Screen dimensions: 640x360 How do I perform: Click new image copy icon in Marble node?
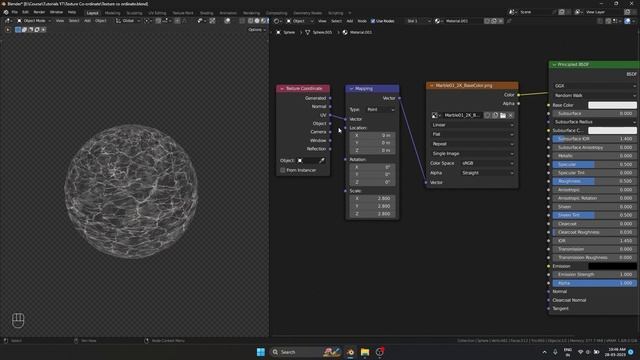pyautogui.click(x=495, y=116)
